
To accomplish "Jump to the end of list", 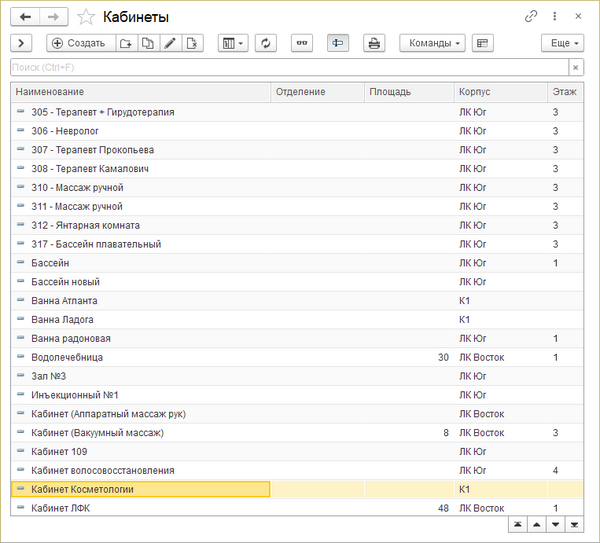I will click(x=574, y=524).
